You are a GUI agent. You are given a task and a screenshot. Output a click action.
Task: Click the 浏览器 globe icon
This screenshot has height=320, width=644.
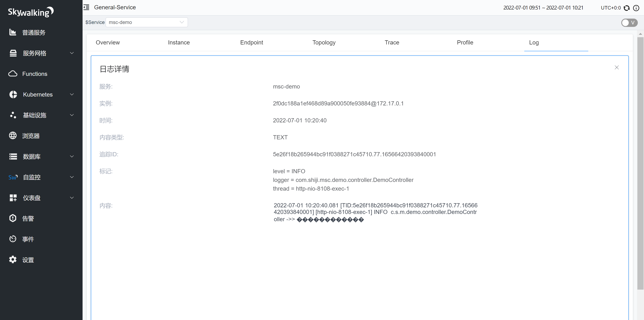[x=13, y=136]
